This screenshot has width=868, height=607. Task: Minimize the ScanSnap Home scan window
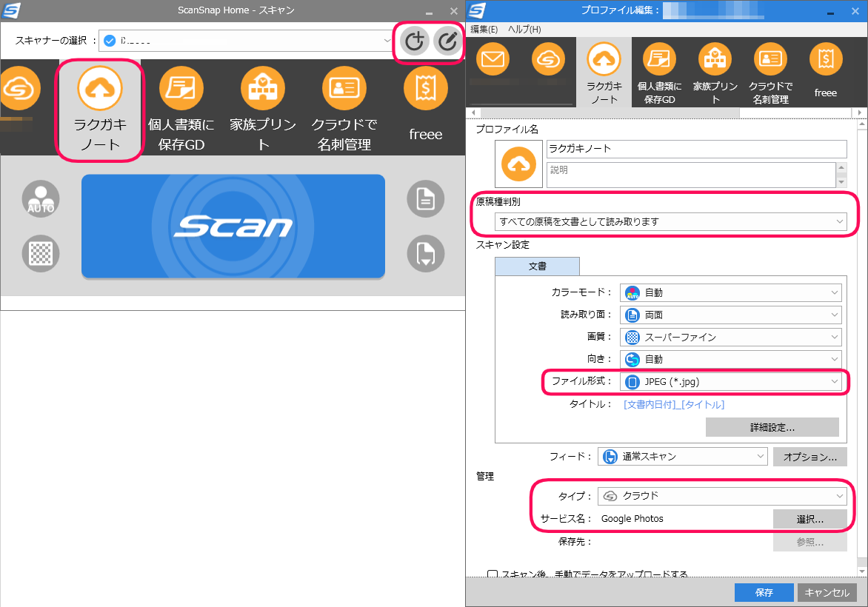pyautogui.click(x=429, y=11)
